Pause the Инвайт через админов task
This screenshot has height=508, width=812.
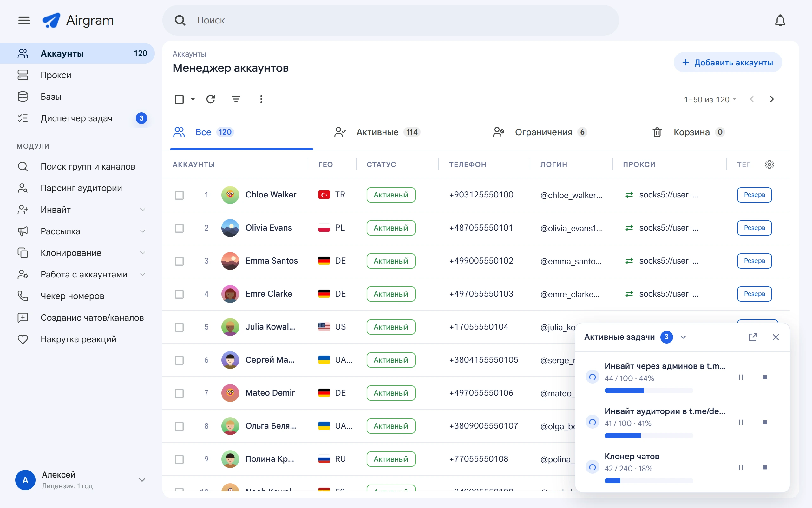[741, 377]
